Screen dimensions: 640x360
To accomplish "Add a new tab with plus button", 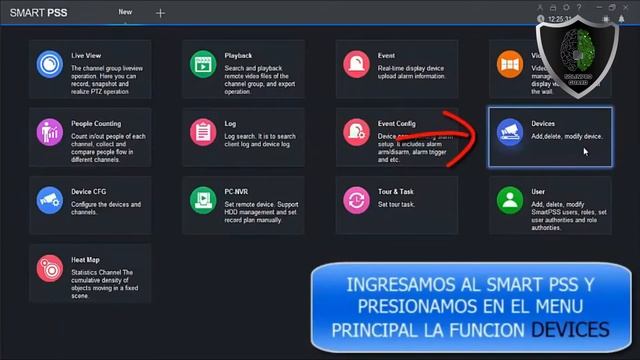I will (x=160, y=13).
